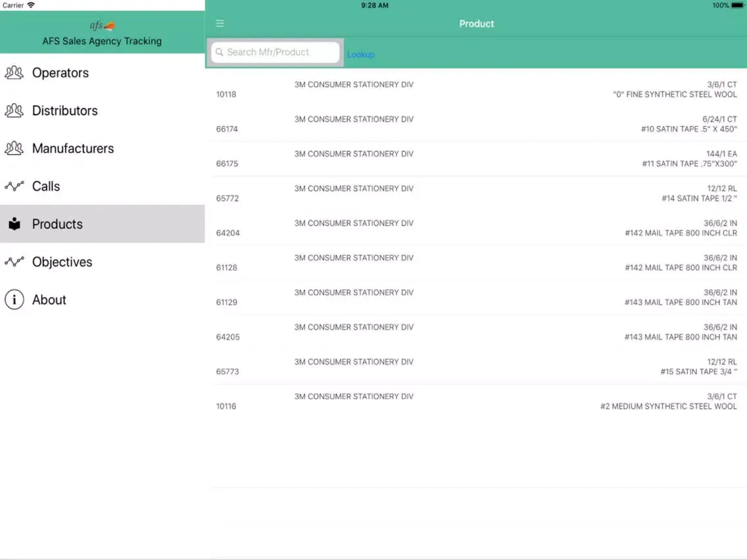Click the Distributors people icon
Viewport: 747px width, 560px height.
click(14, 110)
